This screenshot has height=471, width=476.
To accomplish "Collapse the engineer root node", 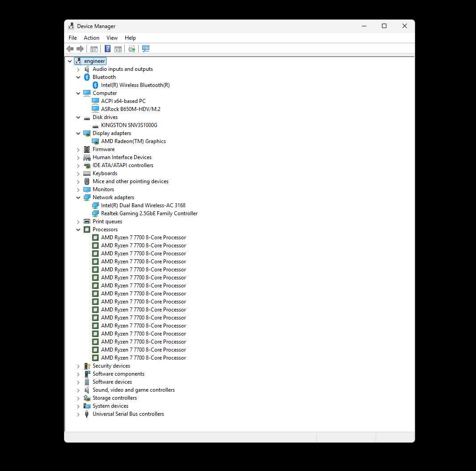I will (x=70, y=61).
